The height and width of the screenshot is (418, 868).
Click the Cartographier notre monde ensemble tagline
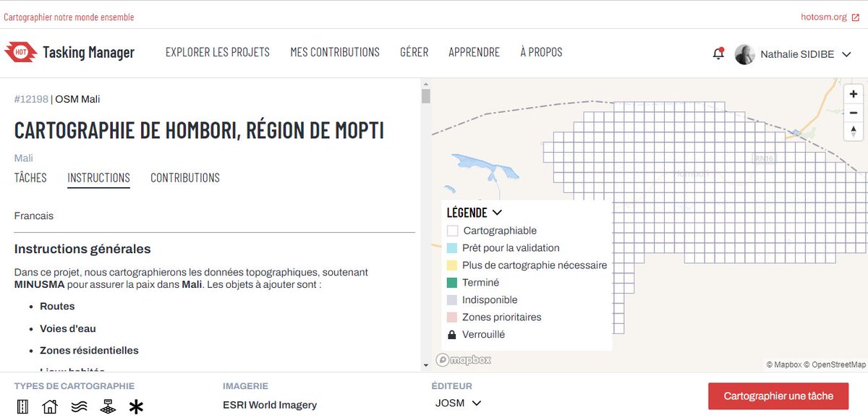[x=69, y=17]
